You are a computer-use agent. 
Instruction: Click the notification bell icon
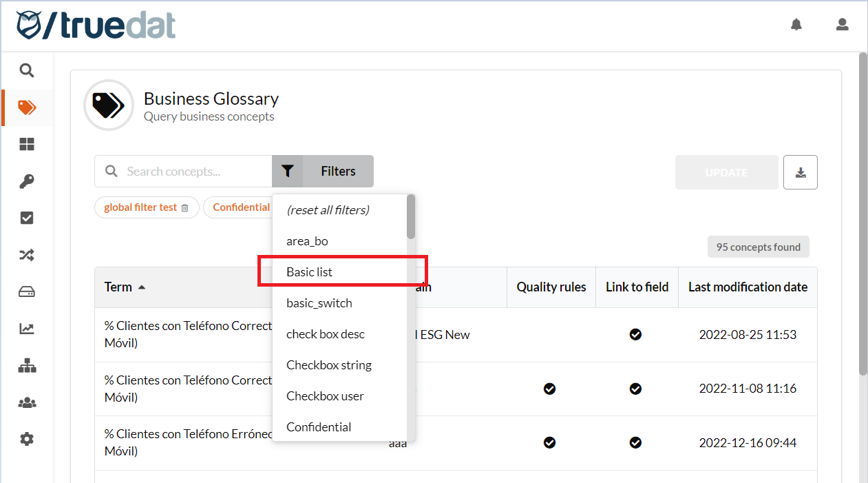pos(796,25)
